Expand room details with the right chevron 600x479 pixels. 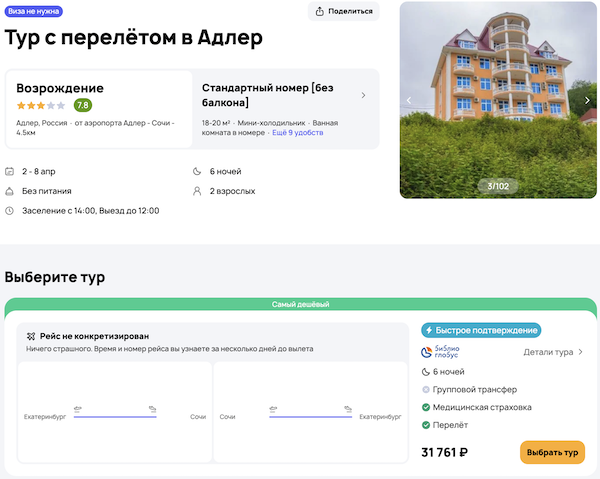(363, 96)
